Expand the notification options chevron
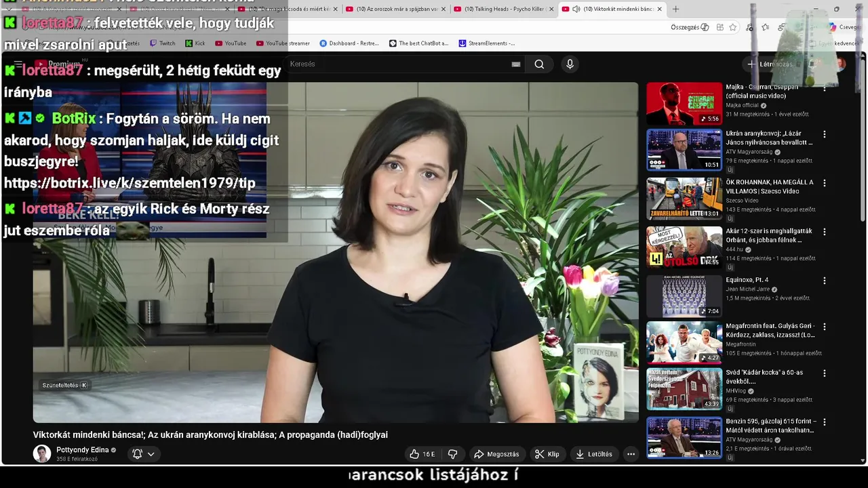The height and width of the screenshot is (488, 868). tap(151, 454)
